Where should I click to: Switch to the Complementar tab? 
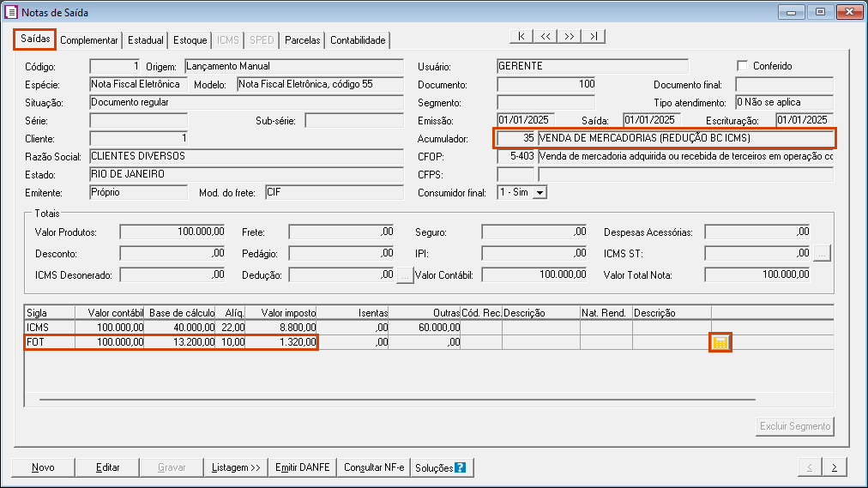[89, 40]
